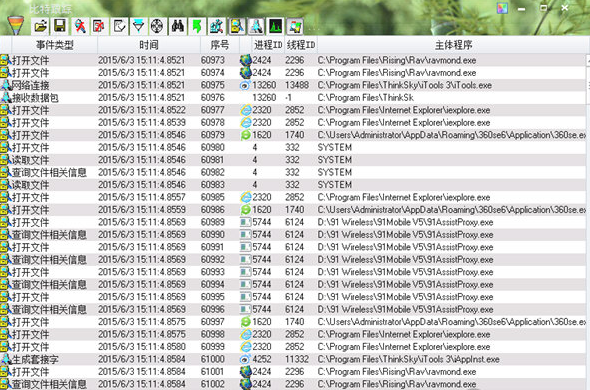
Task: Open a log file with folder icon
Action: (x=40, y=26)
